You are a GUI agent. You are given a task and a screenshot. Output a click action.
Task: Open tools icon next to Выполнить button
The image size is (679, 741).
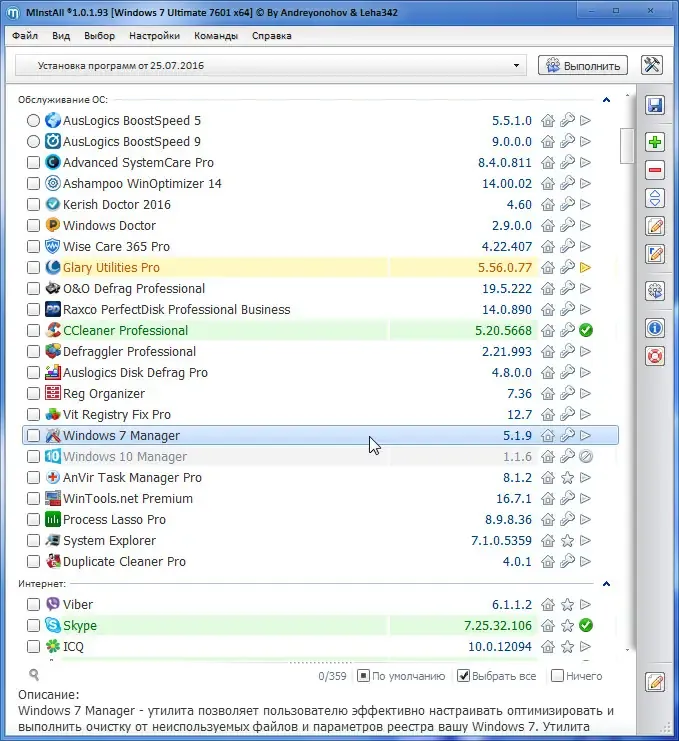pyautogui.click(x=652, y=65)
